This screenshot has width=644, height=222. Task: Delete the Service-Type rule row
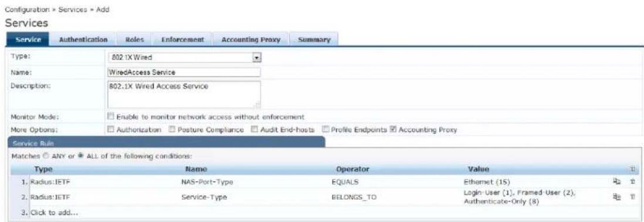632,197
